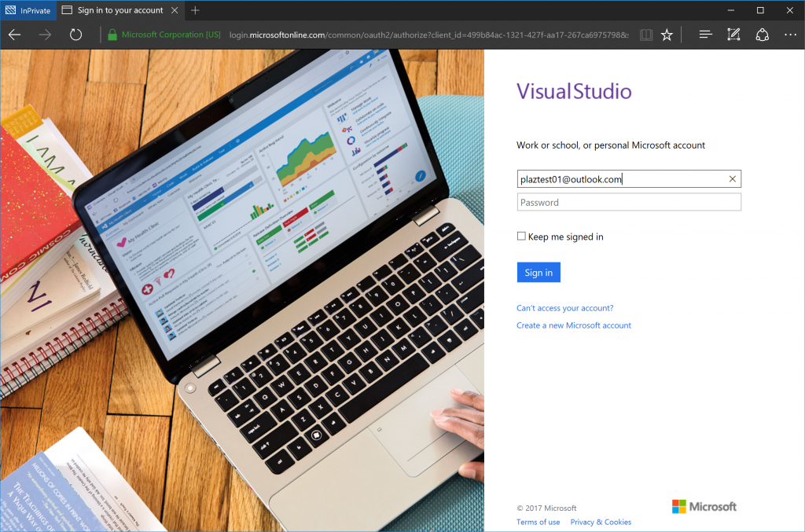Click the Password input field
This screenshot has width=805, height=532.
(x=629, y=202)
